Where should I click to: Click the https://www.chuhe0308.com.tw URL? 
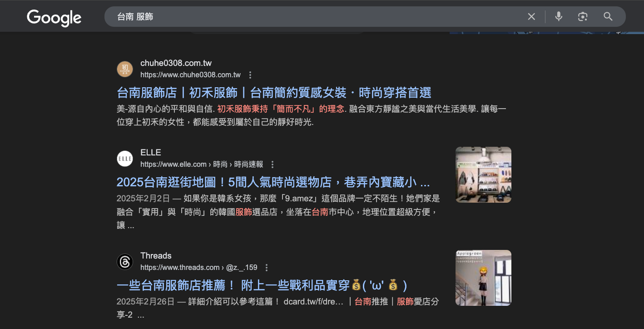[190, 75]
